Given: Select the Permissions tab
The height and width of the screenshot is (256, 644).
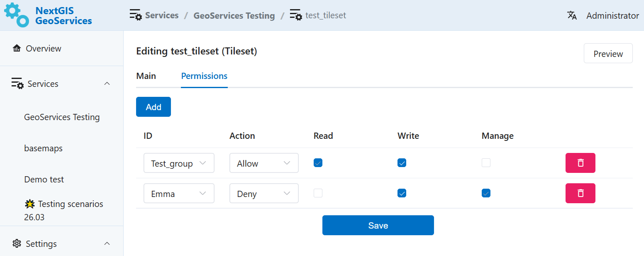Looking at the screenshot, I should pyautogui.click(x=204, y=76).
